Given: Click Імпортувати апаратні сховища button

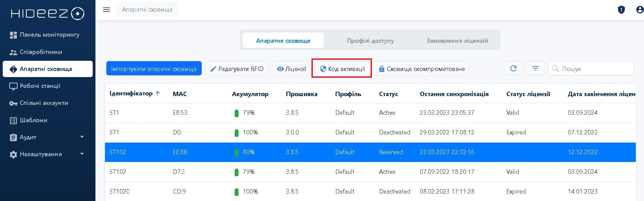Looking at the screenshot, I should pos(154,69).
